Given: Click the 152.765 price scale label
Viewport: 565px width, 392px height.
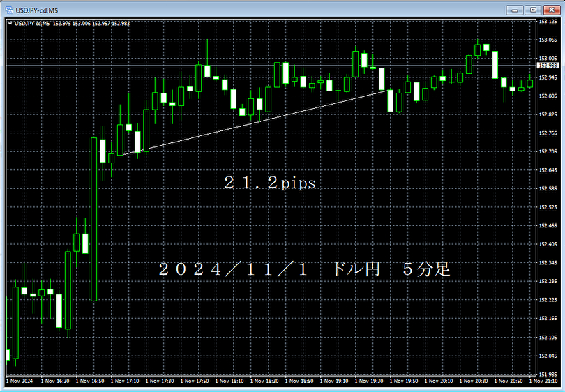Looking at the screenshot, I should pos(548,133).
